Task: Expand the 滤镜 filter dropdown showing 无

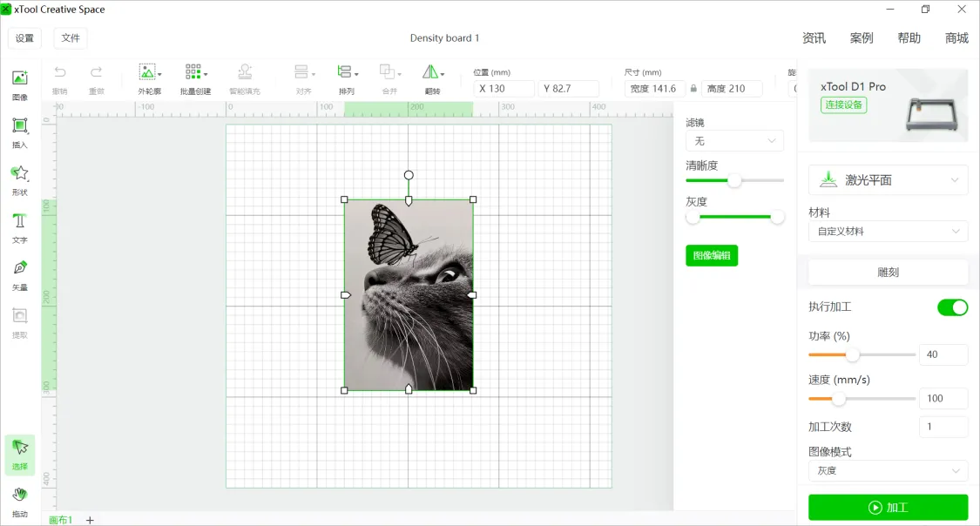Action: click(734, 141)
